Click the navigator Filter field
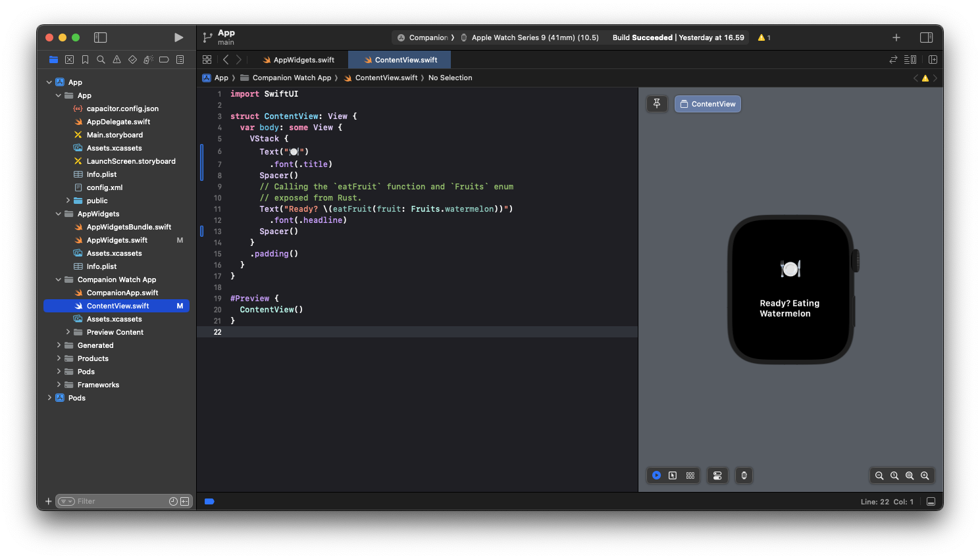The width and height of the screenshot is (980, 559). (x=118, y=501)
